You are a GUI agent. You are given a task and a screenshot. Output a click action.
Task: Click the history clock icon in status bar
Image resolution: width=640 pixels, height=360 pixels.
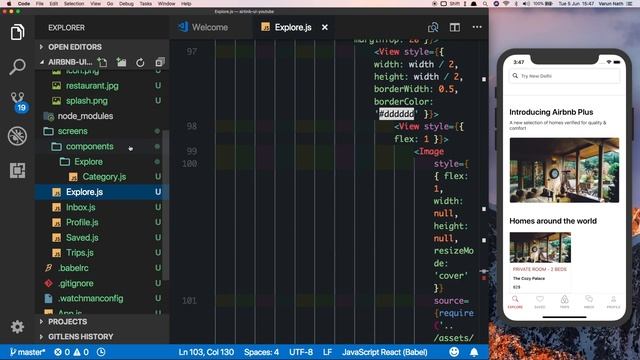coord(101,352)
